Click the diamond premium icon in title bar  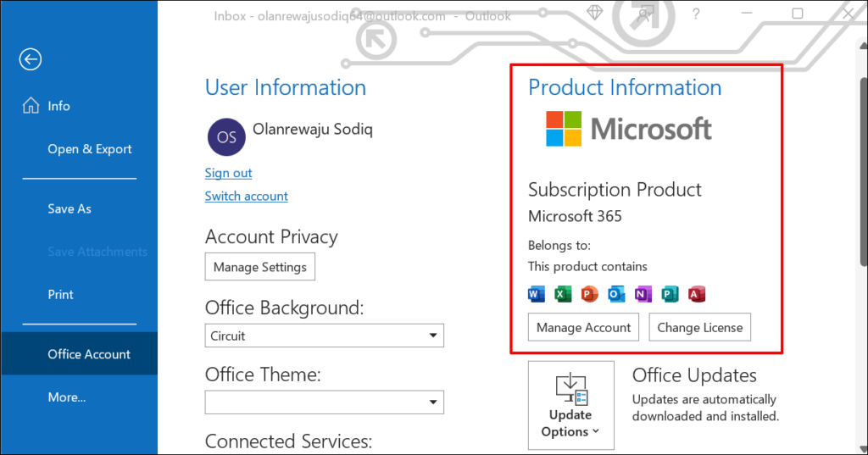pyautogui.click(x=594, y=14)
